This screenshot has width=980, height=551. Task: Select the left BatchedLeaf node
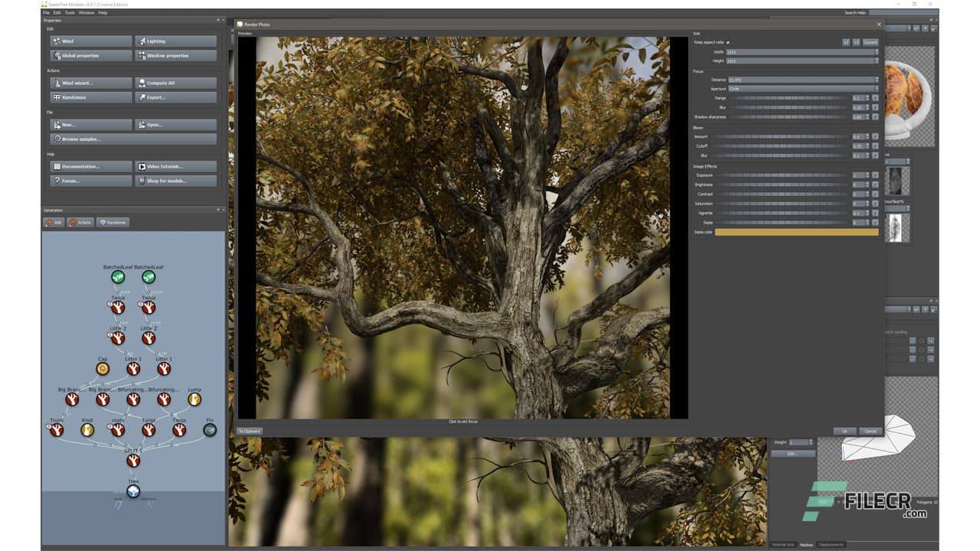118,275
